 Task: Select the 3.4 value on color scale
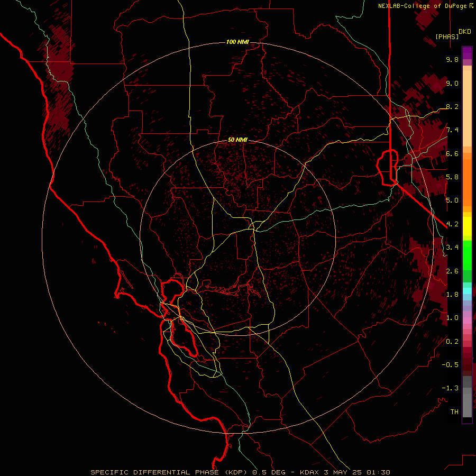pyautogui.click(x=452, y=248)
